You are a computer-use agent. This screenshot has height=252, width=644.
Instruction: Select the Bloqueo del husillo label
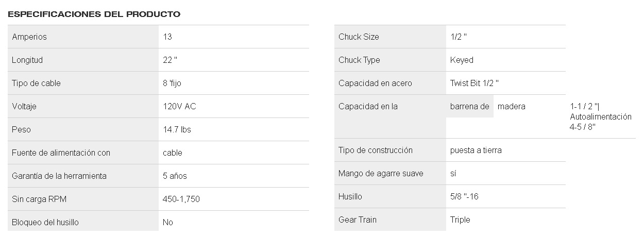[x=45, y=222]
